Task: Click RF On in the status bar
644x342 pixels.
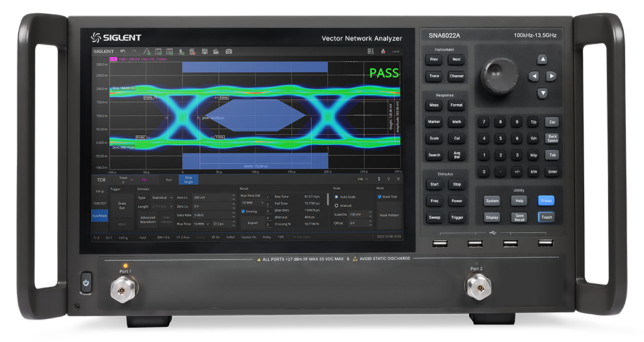Action: click(216, 237)
